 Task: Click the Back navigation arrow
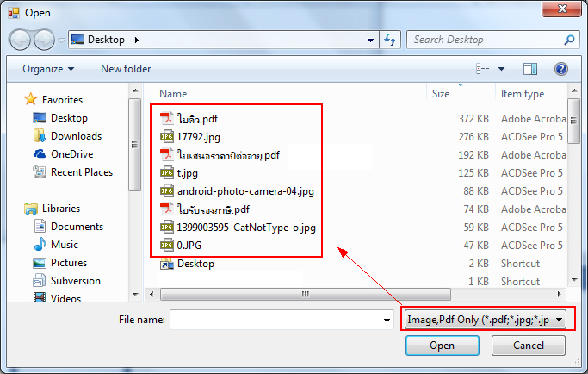pos(20,40)
